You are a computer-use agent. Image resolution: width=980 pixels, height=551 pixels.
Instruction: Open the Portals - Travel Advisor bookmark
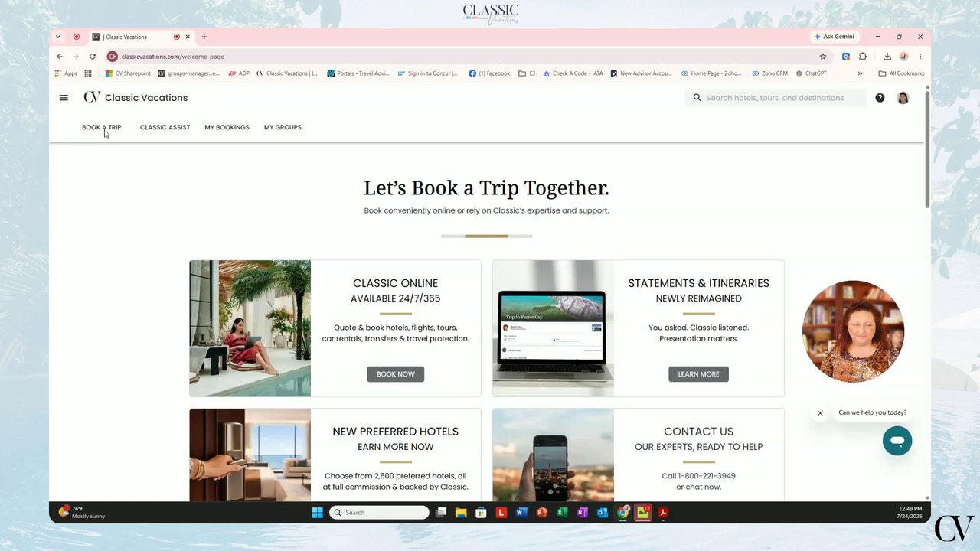coord(358,73)
